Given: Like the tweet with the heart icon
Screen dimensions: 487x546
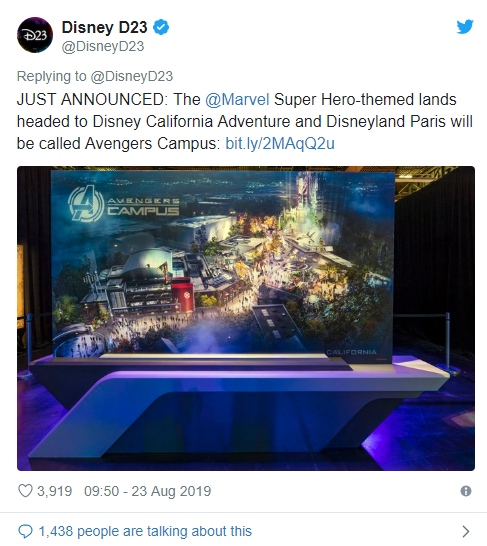Looking at the screenshot, I should point(25,491).
